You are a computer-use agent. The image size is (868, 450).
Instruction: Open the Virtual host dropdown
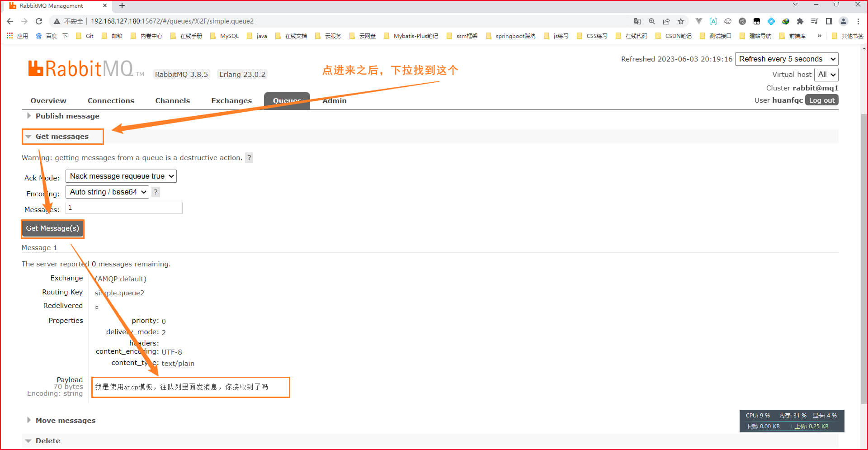click(826, 75)
